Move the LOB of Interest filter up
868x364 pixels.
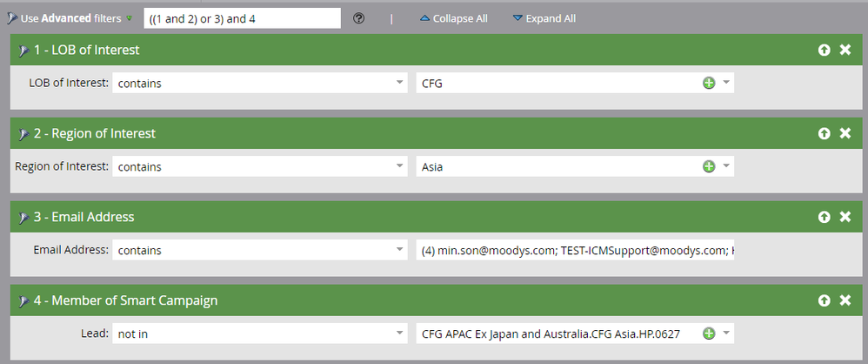[825, 50]
